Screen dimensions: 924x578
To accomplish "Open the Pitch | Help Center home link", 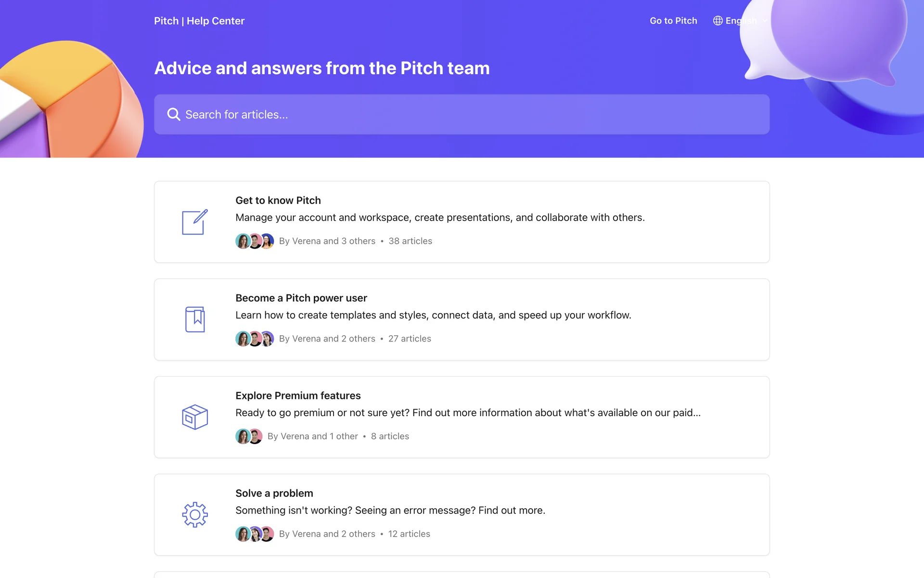I will click(199, 21).
